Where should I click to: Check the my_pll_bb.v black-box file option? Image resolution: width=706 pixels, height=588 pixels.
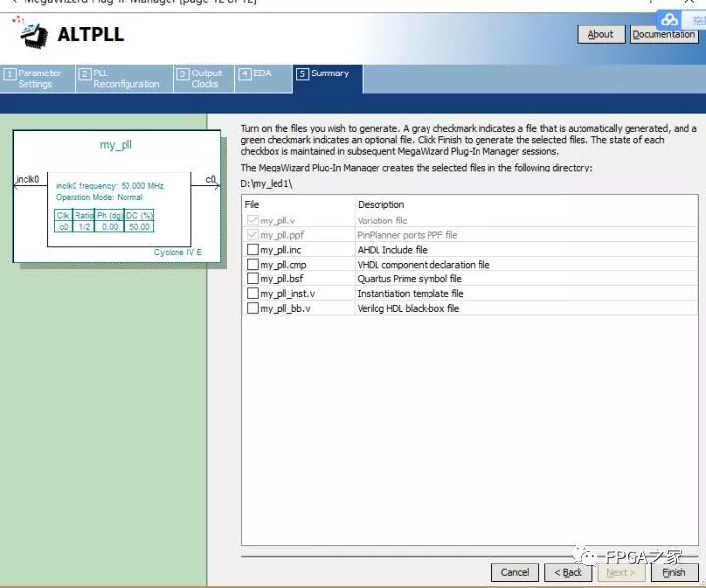[x=253, y=309]
